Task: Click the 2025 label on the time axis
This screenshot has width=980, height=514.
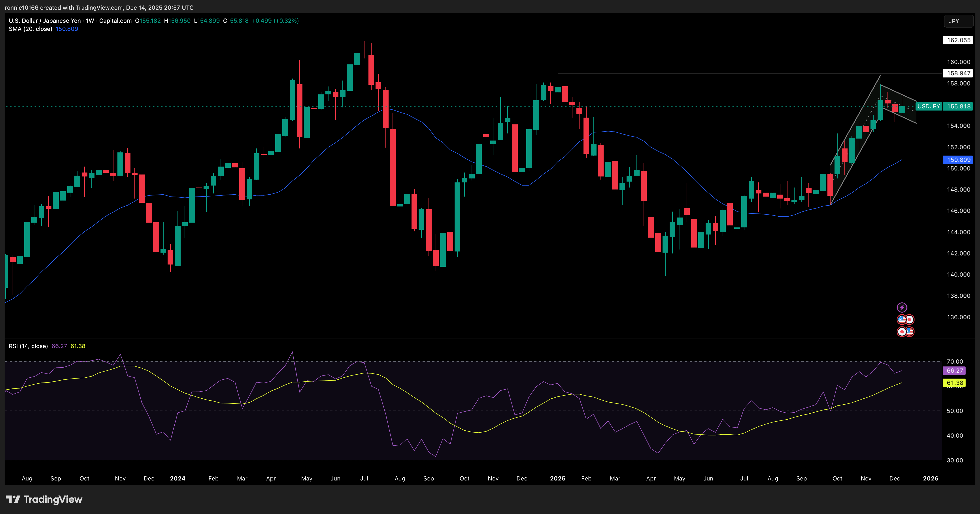Action: tap(558, 479)
